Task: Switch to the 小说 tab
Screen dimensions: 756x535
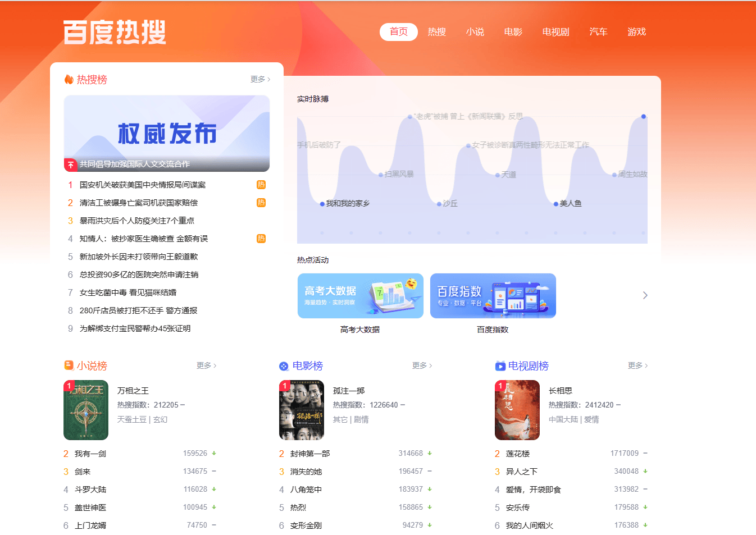Action: [x=475, y=32]
